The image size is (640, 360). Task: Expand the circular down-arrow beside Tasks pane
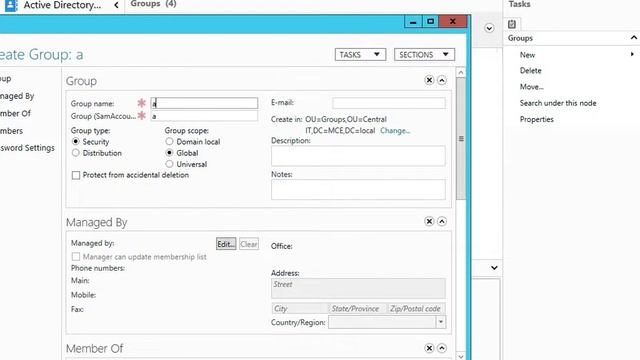click(x=489, y=28)
